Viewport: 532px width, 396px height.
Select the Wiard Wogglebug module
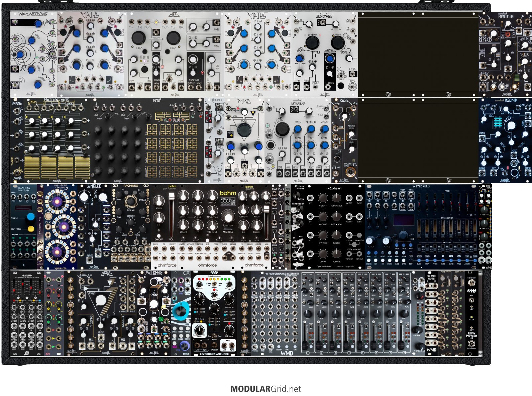tap(34, 55)
